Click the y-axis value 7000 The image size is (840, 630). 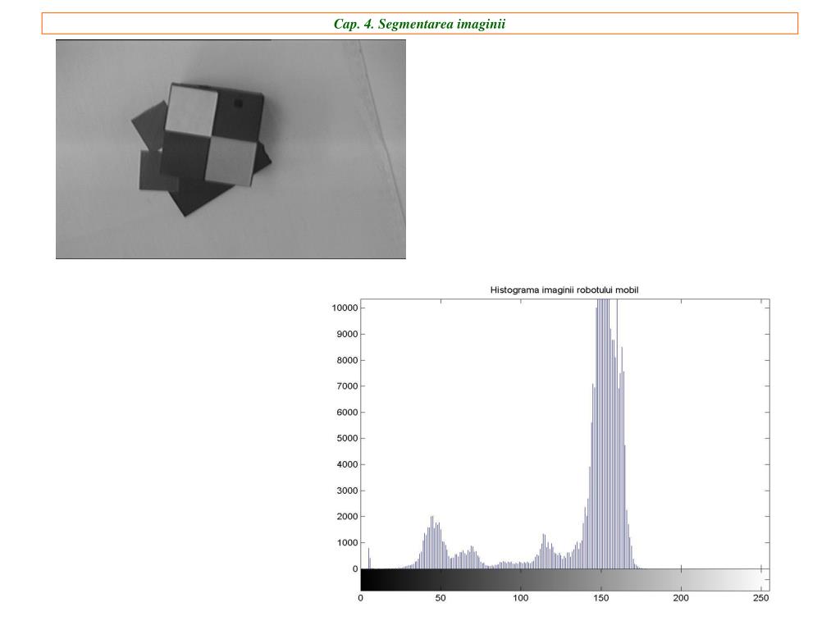click(347, 386)
